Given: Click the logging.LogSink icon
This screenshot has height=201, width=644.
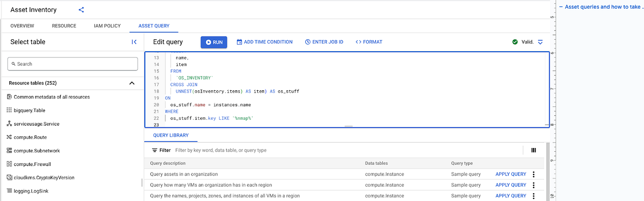Looking at the screenshot, I should [9, 191].
